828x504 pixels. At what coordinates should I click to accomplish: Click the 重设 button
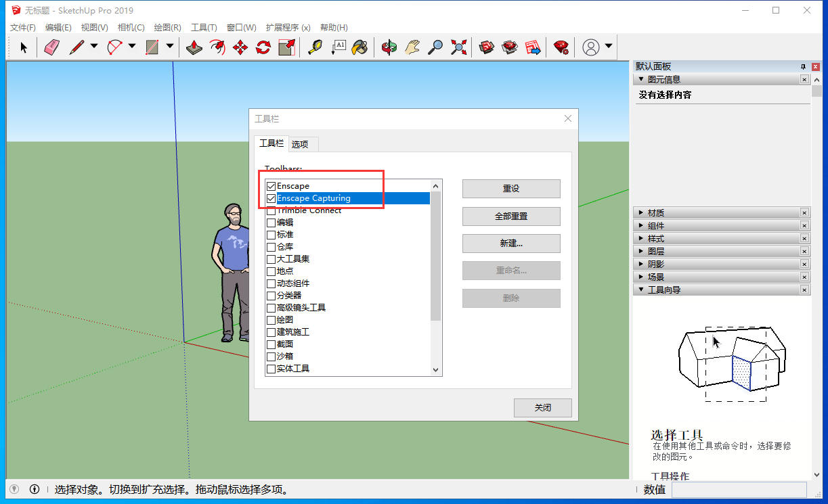point(511,189)
